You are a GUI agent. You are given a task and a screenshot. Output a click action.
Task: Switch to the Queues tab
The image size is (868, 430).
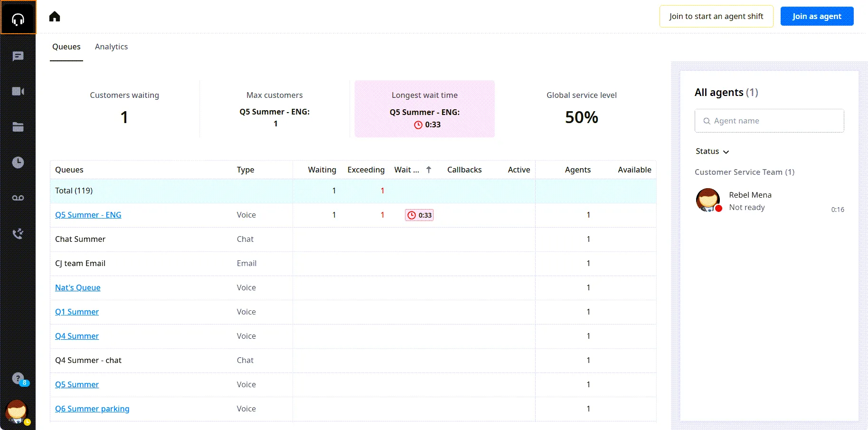tap(66, 47)
